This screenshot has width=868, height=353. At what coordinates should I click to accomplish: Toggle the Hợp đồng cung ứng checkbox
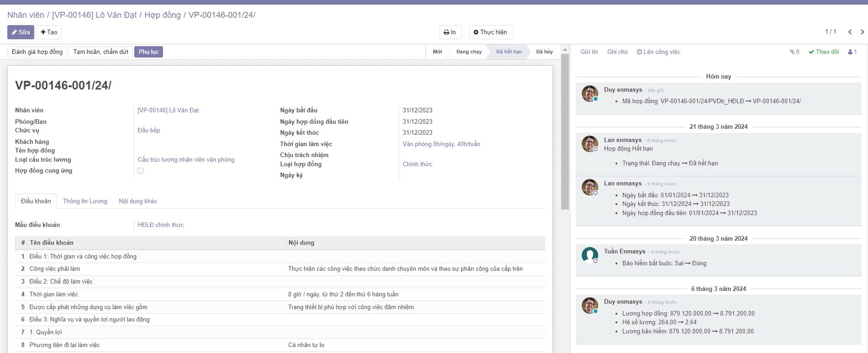click(141, 171)
